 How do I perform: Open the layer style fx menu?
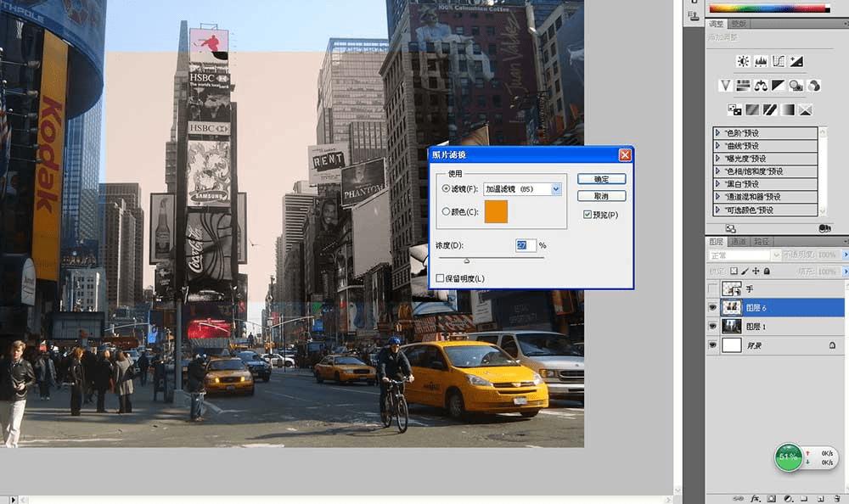[756, 499]
